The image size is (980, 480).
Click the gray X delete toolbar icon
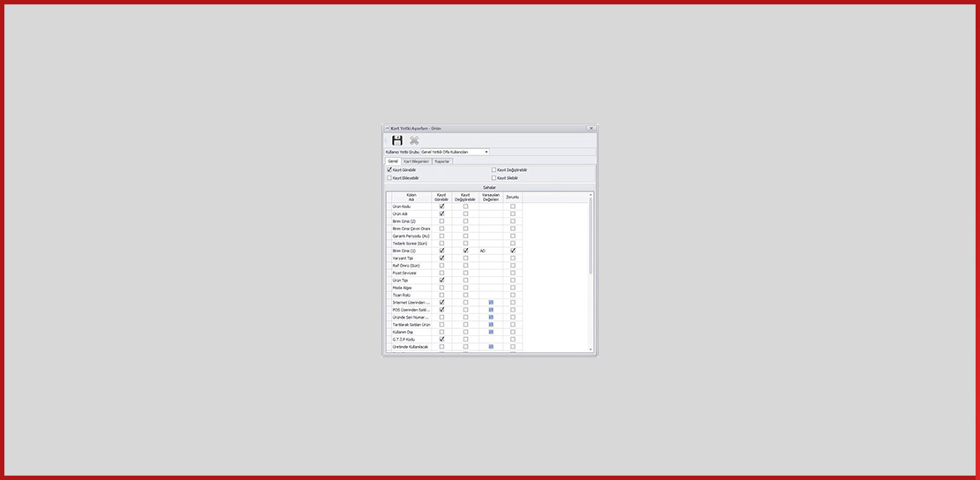pos(414,140)
